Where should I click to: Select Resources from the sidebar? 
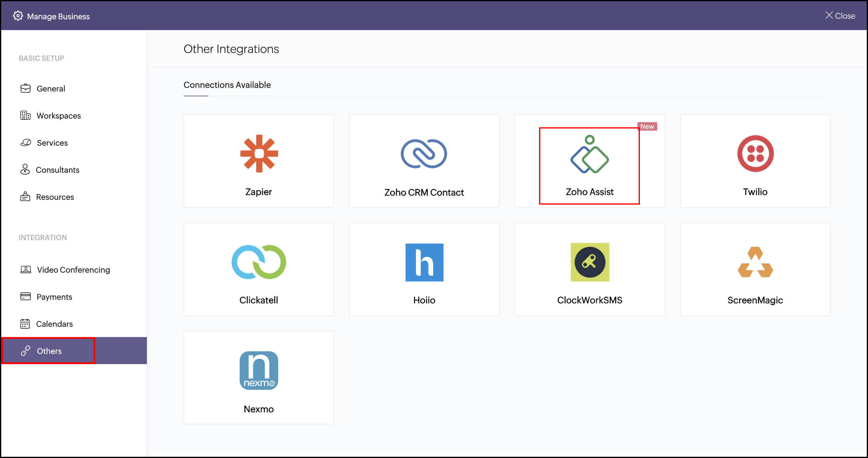click(x=54, y=197)
